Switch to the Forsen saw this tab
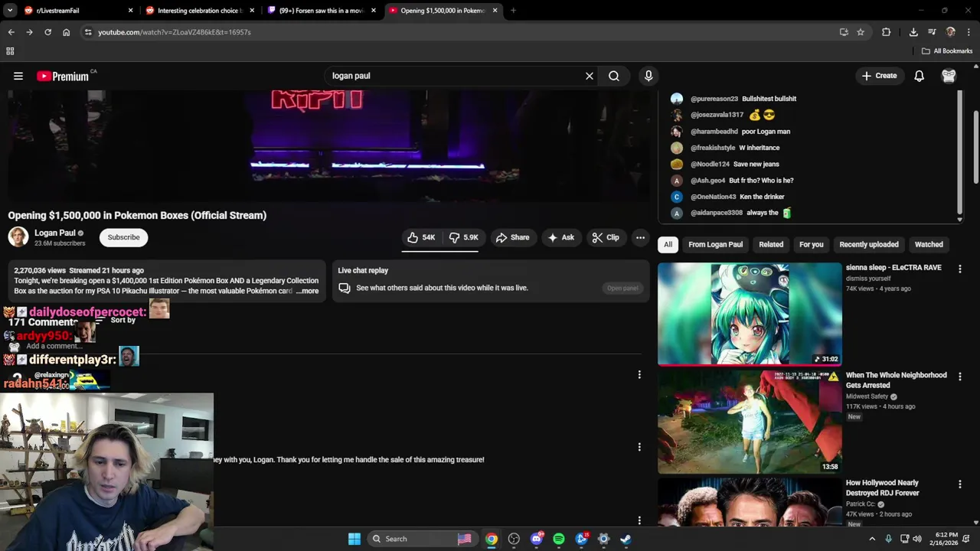 [x=322, y=11]
